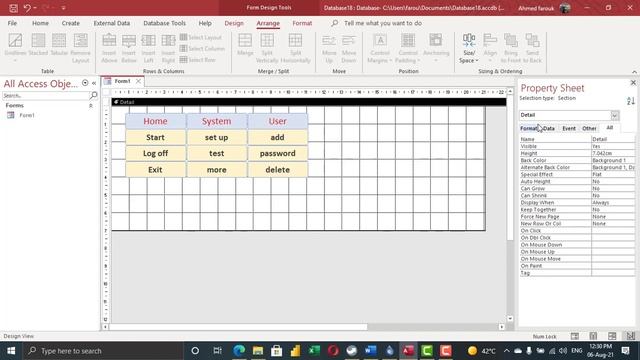This screenshot has height=360, width=640.
Task: Click the Remove Layout icon
Action: pyautogui.click(x=80, y=48)
